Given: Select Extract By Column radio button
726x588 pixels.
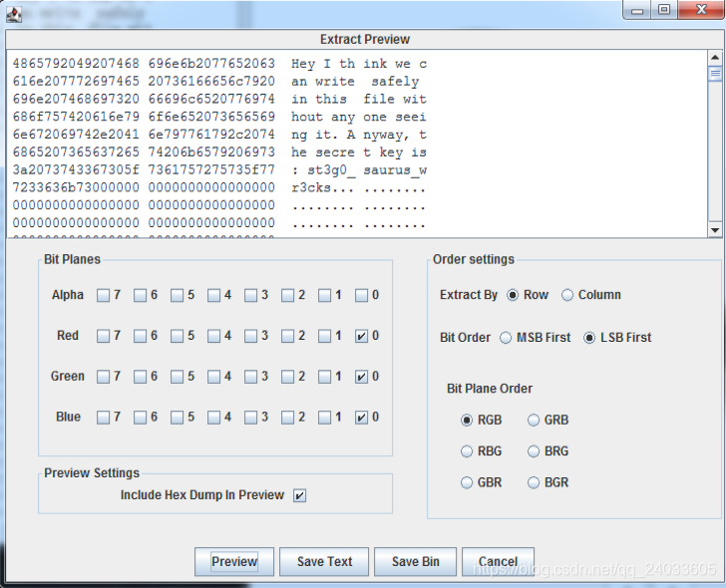Looking at the screenshot, I should pyautogui.click(x=567, y=295).
